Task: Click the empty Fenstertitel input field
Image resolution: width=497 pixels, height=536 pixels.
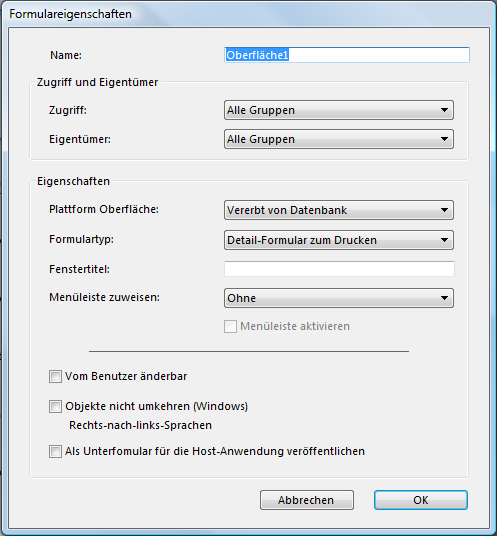Action: click(339, 269)
